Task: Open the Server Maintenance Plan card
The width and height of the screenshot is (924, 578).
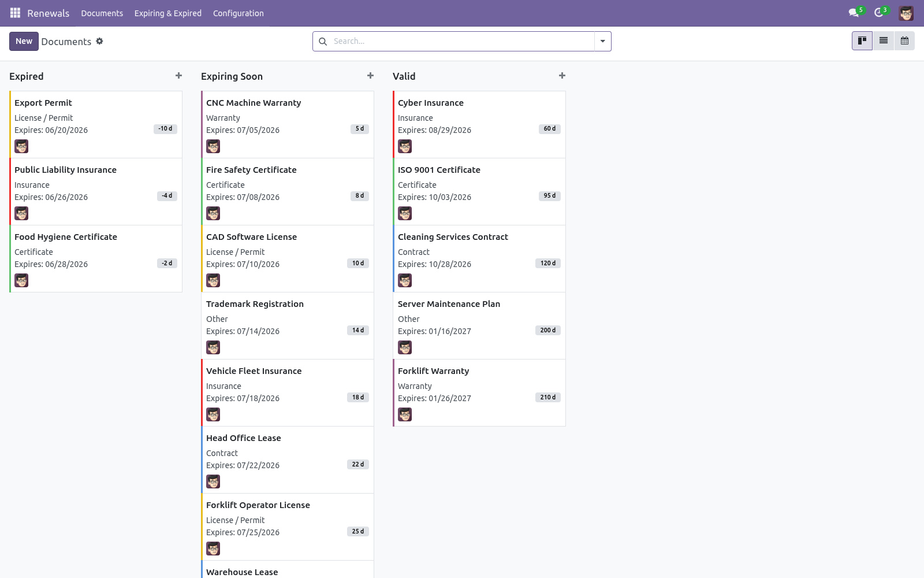Action: coord(479,326)
